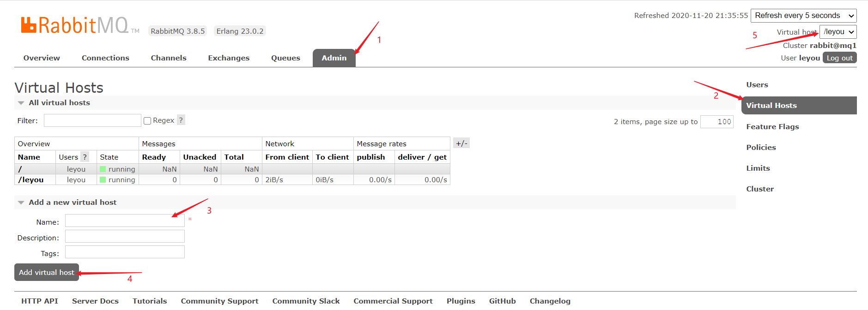Click the Refreshed 2020-11-20 timestamp text
The width and height of the screenshot is (868, 310).
click(691, 15)
